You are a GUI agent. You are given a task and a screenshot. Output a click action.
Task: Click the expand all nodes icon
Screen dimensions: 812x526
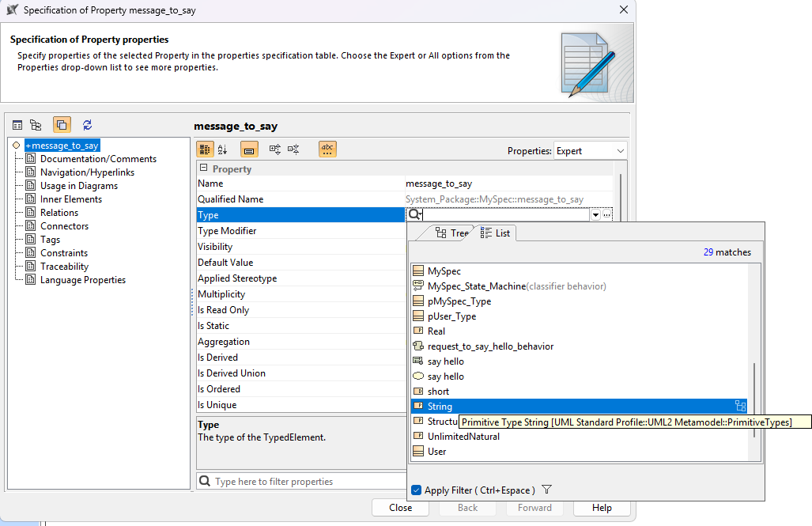point(275,149)
